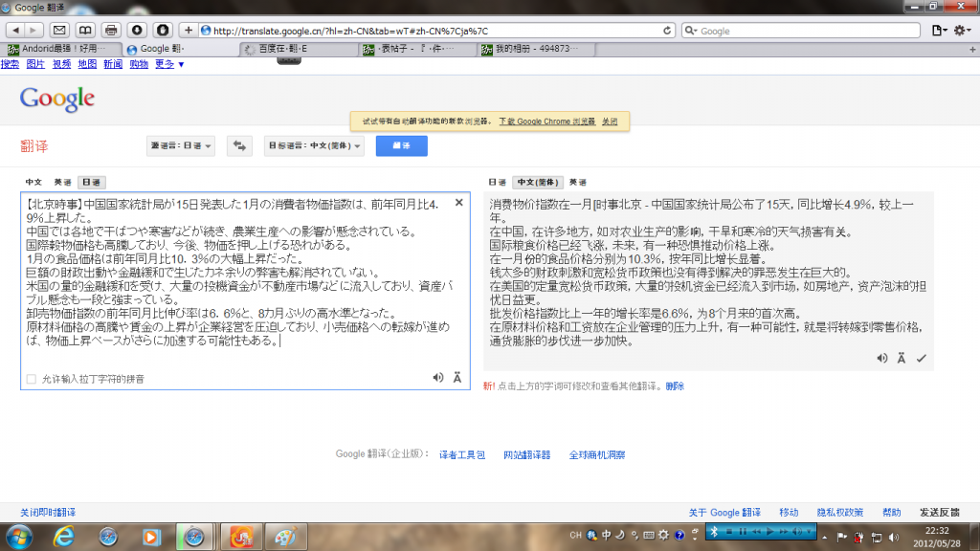Viewport: 980px width, 551px height.
Task: Toggle the IME half-moon width mode
Action: click(620, 536)
